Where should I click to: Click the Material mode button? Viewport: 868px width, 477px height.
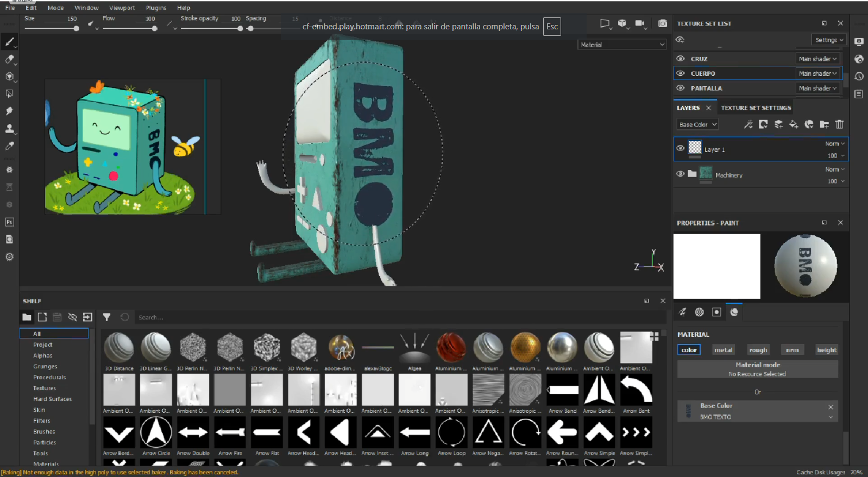(758, 369)
